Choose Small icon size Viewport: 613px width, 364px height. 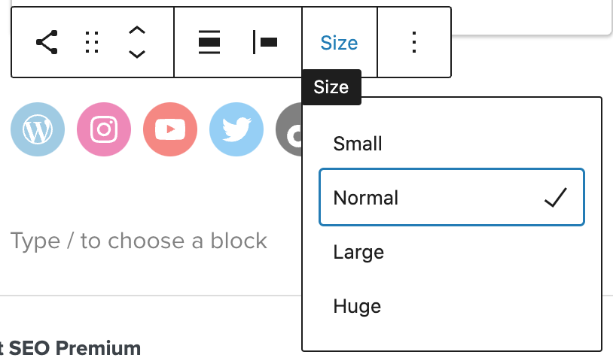pos(358,144)
